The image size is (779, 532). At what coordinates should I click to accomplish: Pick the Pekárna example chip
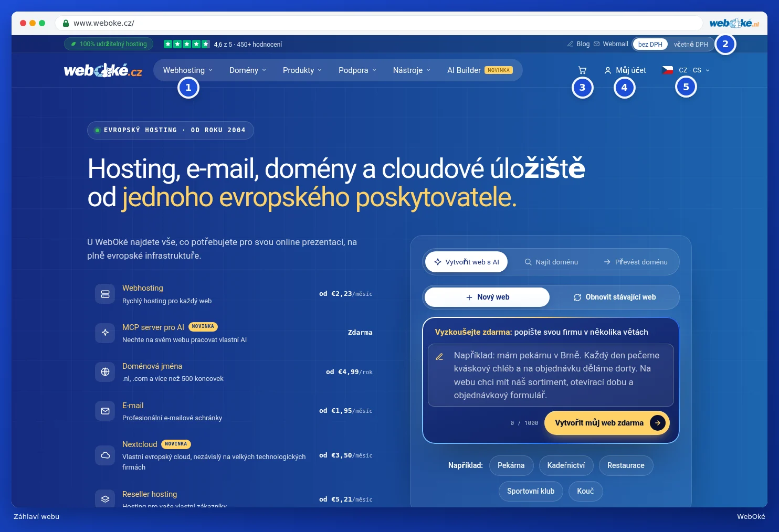(511, 465)
